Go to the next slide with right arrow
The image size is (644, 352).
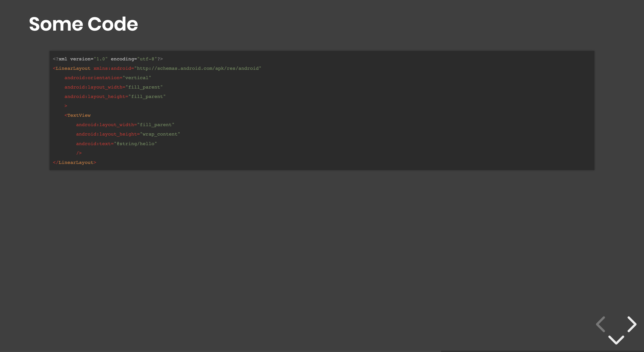coord(632,324)
